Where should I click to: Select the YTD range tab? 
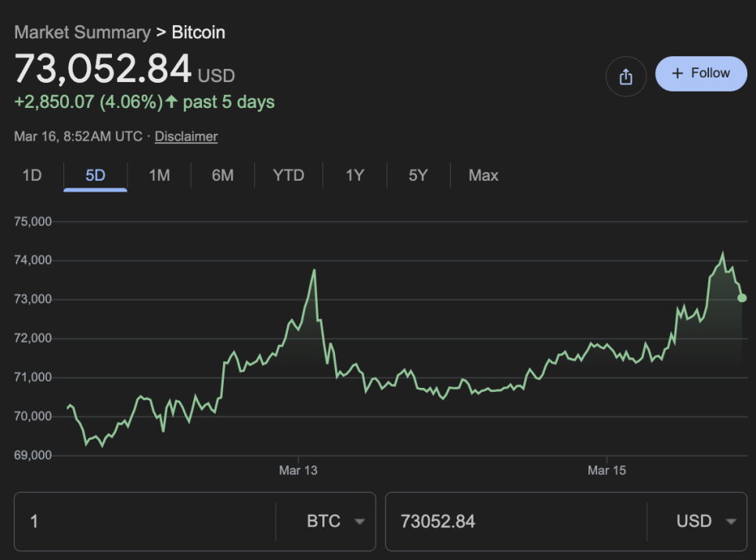pos(288,175)
